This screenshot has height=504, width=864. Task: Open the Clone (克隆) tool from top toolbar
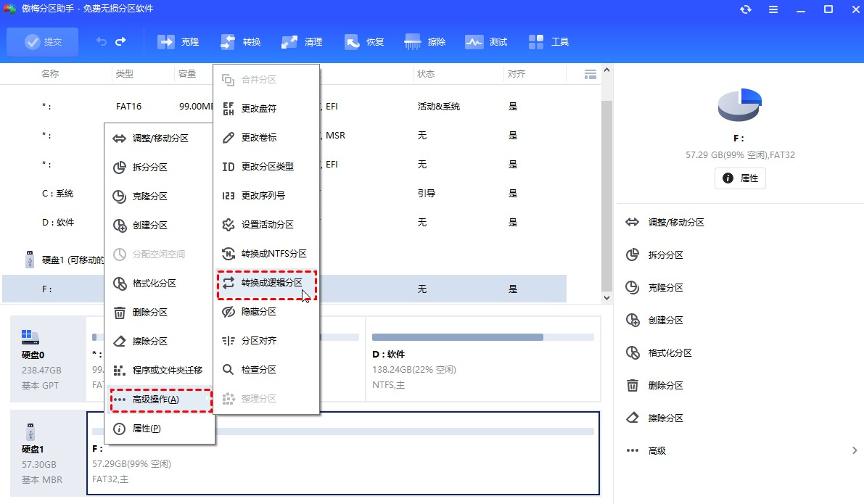pyautogui.click(x=179, y=41)
